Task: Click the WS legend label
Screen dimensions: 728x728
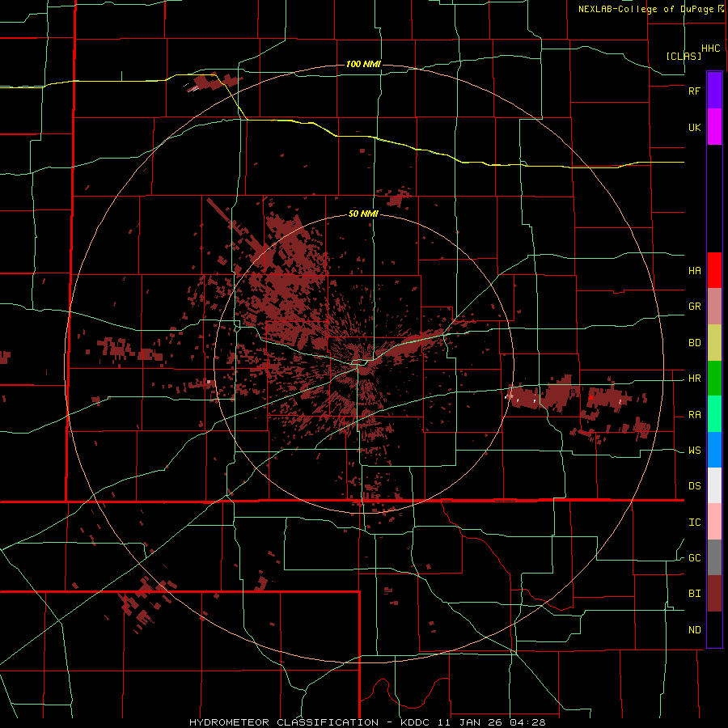Action: (694, 451)
